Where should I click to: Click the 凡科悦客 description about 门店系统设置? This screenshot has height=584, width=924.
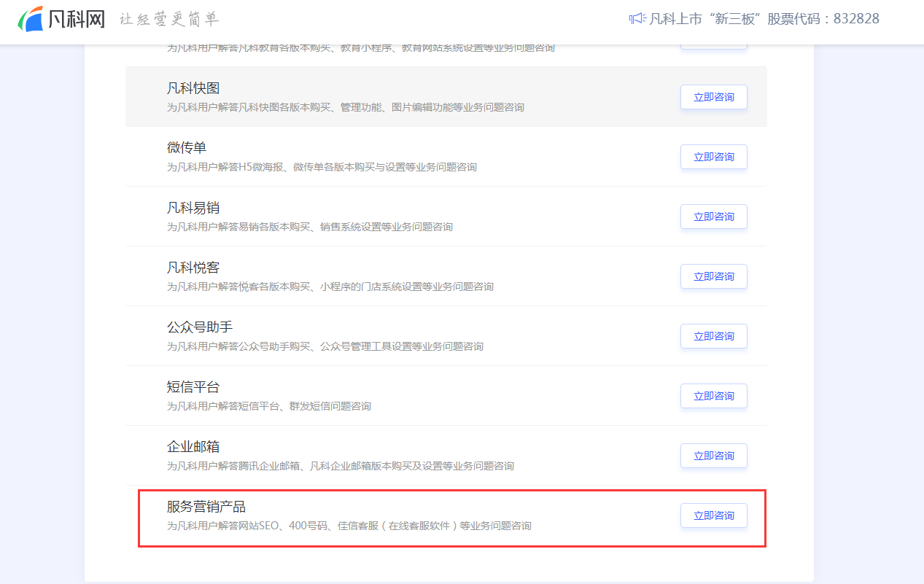(330, 287)
